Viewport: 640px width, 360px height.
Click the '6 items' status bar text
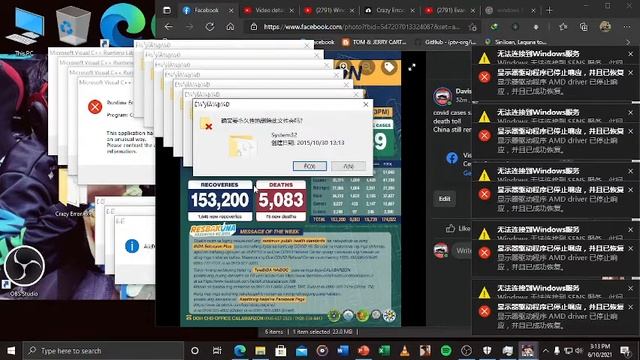click(x=274, y=332)
